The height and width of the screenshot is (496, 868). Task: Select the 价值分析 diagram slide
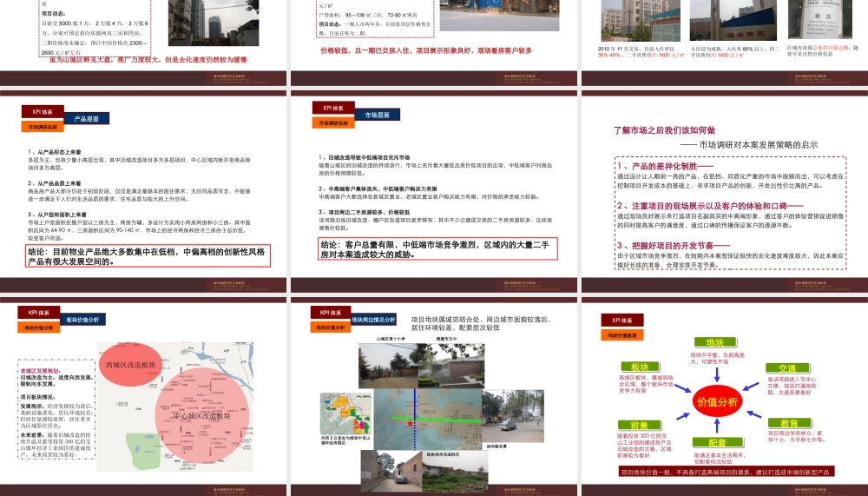click(x=725, y=396)
